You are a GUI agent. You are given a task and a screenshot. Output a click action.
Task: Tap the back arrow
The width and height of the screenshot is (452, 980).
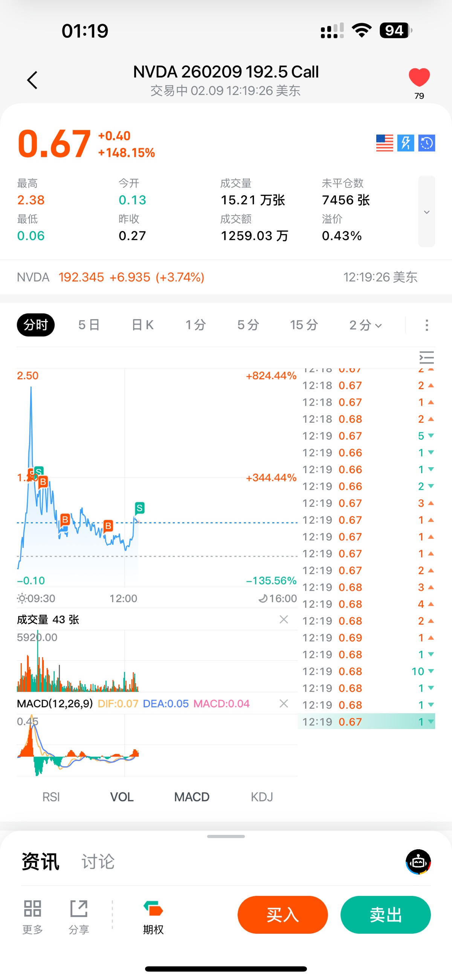point(33,80)
